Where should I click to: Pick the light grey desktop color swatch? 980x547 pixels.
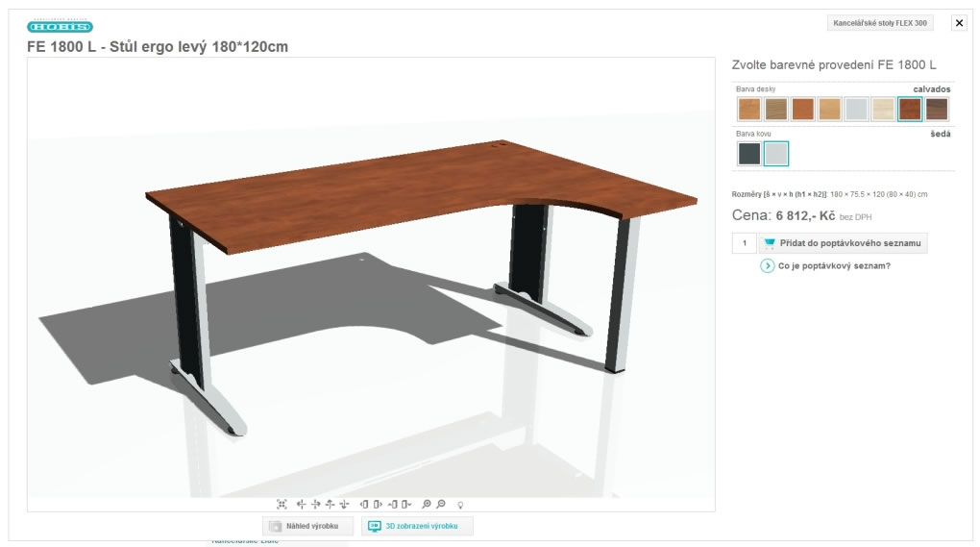856,109
